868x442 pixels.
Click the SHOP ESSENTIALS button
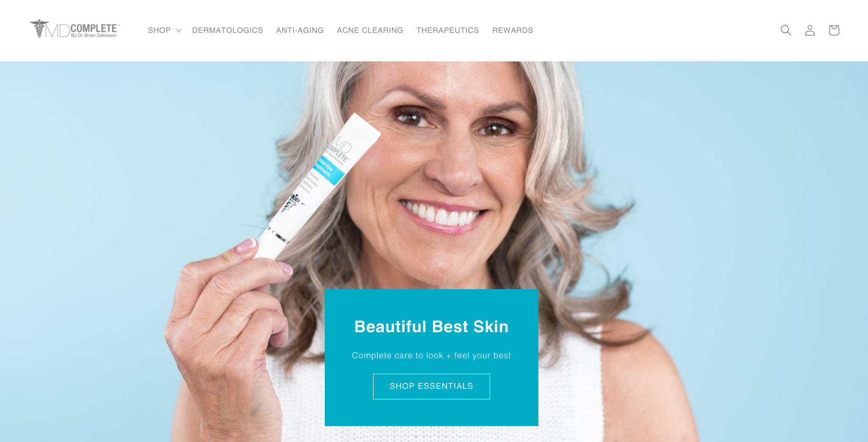[x=432, y=386]
